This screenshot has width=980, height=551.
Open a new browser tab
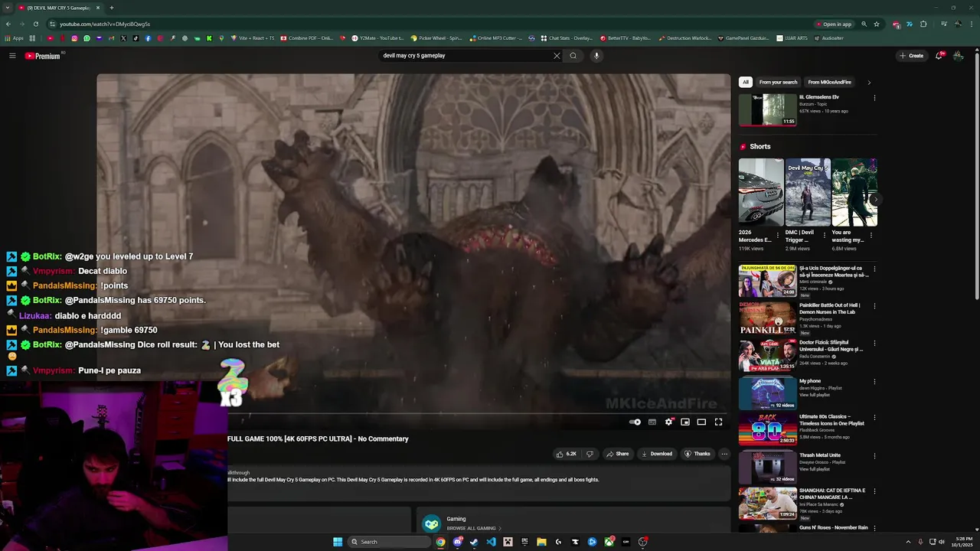pyautogui.click(x=111, y=8)
